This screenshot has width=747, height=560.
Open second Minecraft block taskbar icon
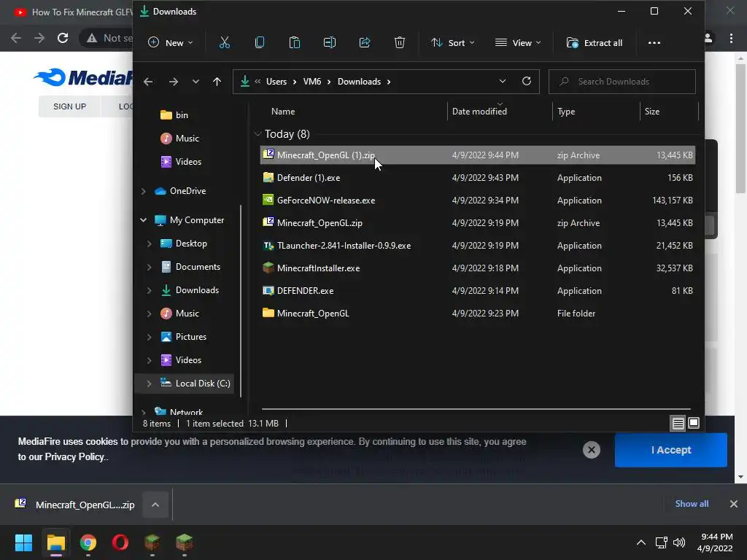point(185,542)
